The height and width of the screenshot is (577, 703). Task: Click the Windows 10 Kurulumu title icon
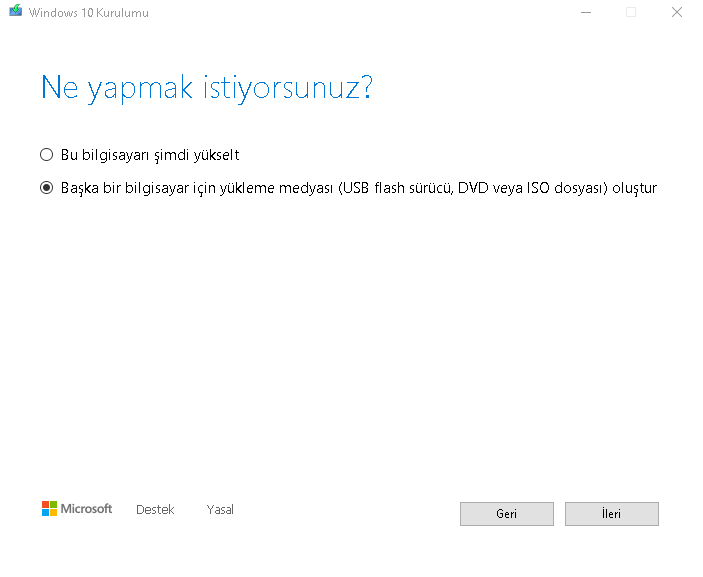point(16,11)
